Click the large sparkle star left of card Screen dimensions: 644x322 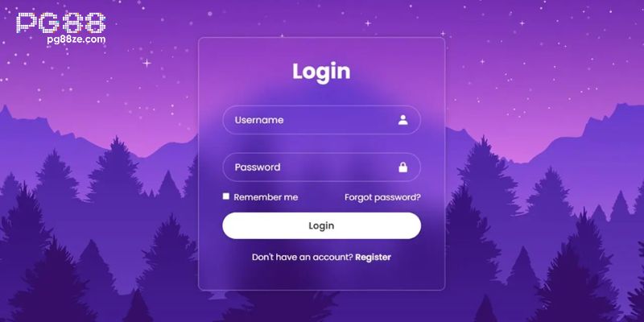147,64
